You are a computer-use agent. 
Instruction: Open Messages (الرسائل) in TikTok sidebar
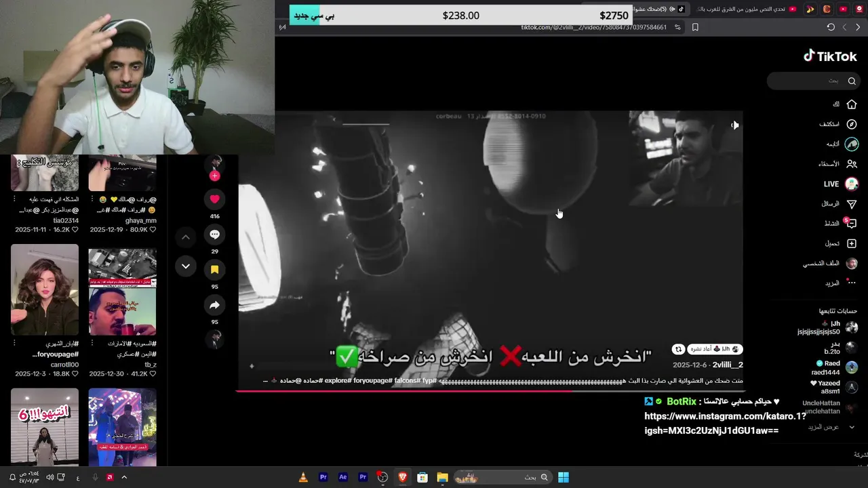(840, 203)
